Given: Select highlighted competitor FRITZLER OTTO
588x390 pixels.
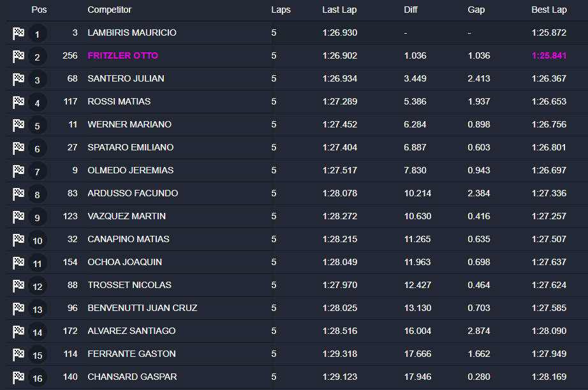Looking at the screenshot, I should point(123,55).
